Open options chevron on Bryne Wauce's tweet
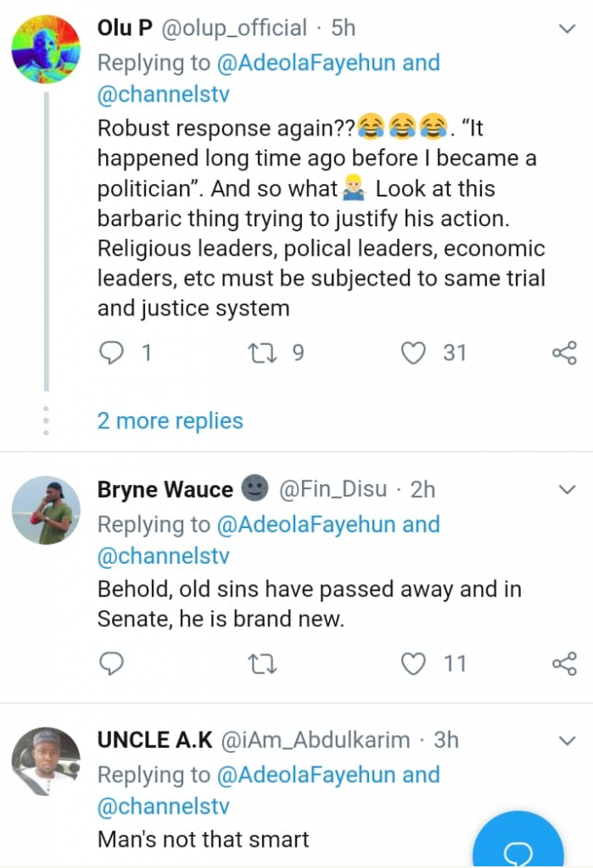 566,490
